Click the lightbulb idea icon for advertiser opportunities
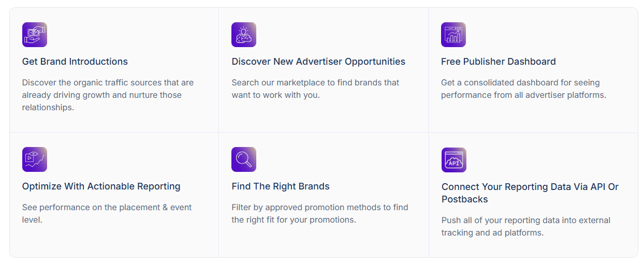The image size is (644, 264). coord(244,35)
